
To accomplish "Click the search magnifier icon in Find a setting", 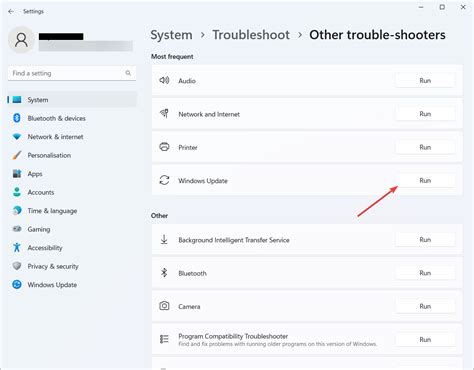I will point(128,73).
